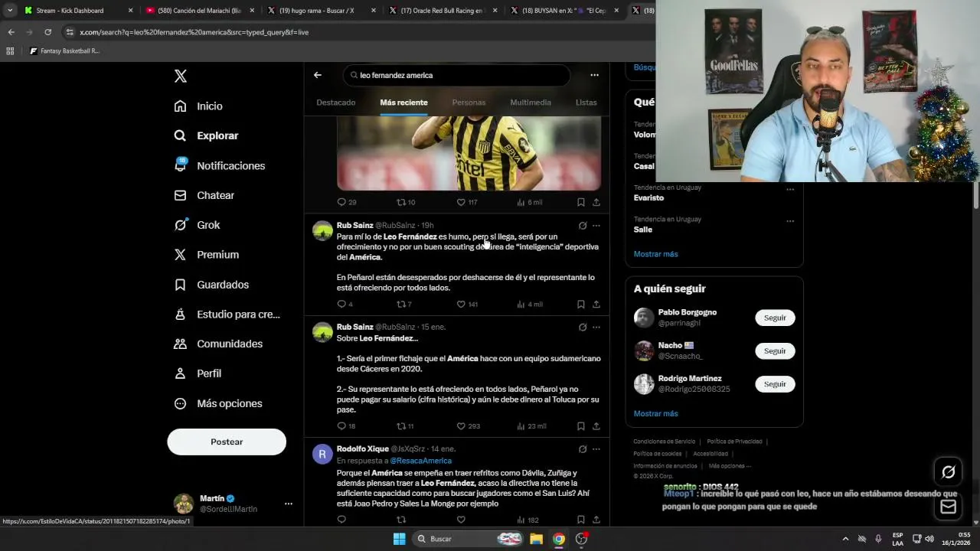This screenshot has width=980, height=551.
Task: Click the browser address bar
Action: point(356,32)
